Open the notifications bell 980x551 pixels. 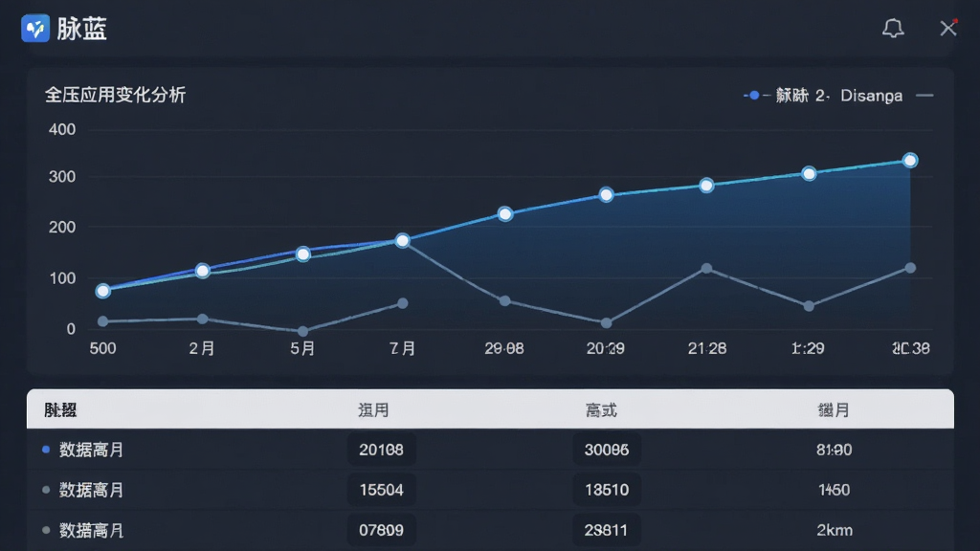tap(893, 28)
